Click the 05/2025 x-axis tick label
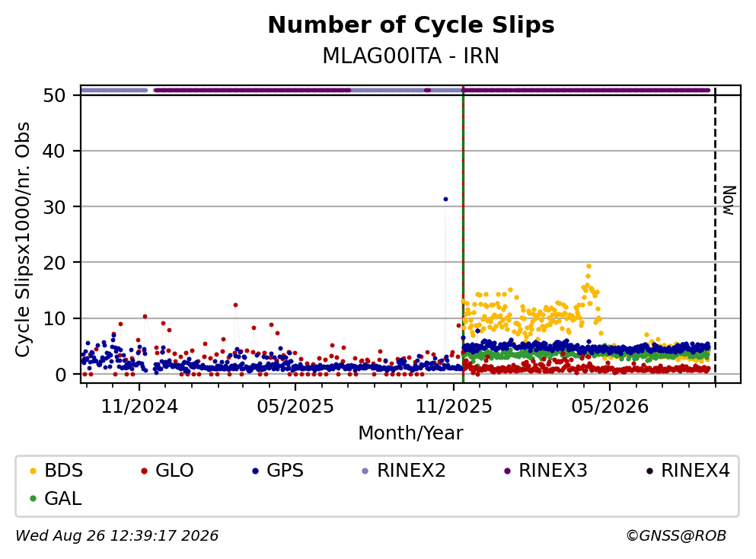Screen dimensions: 756x559 295,407
